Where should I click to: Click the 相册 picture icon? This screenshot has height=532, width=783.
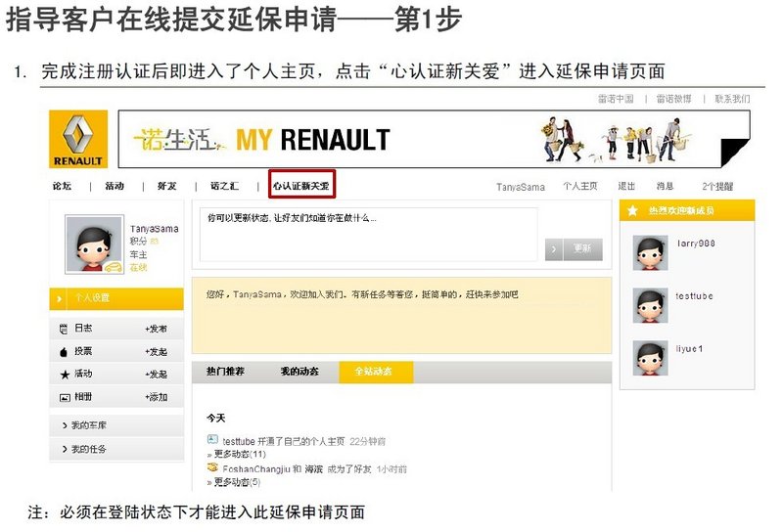[x=65, y=398]
